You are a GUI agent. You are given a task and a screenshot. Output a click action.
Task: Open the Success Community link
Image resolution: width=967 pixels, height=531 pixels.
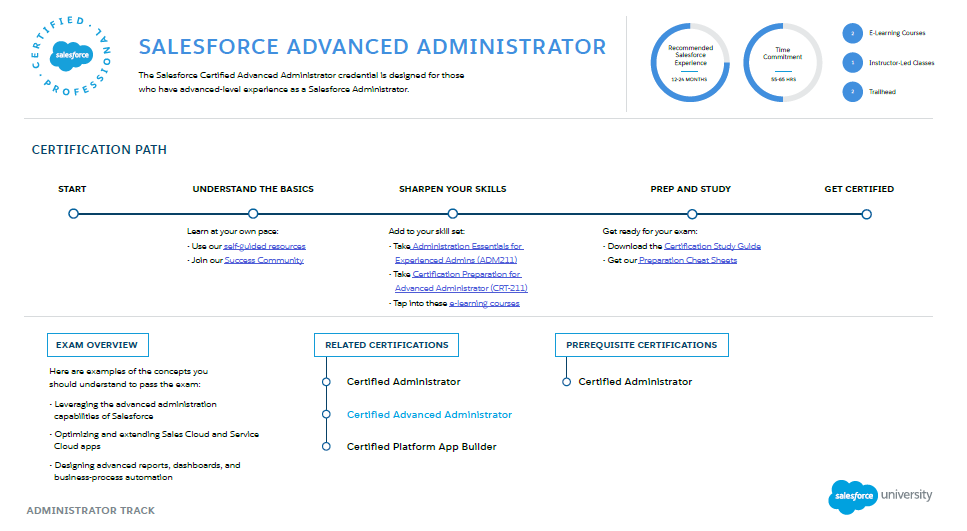[264, 260]
